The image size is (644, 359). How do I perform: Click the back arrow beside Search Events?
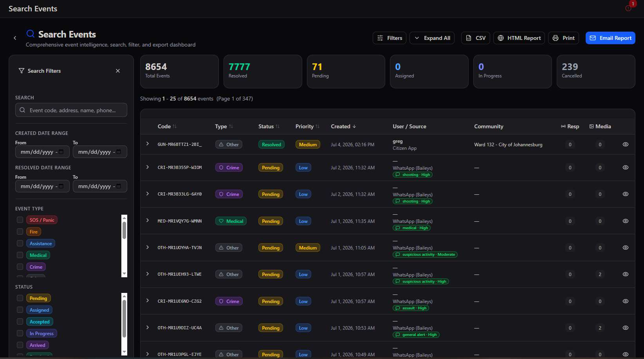point(15,38)
